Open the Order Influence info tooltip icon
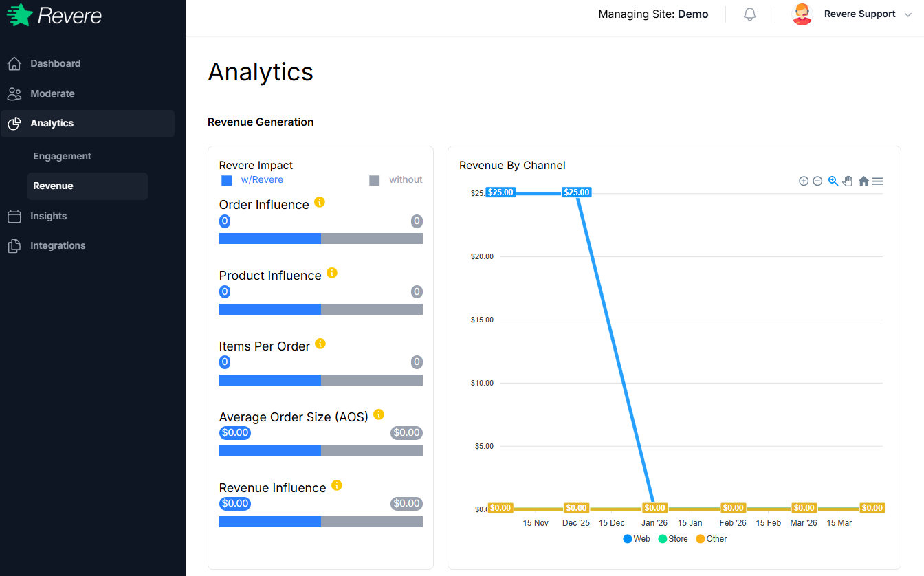This screenshot has height=576, width=924. [319, 201]
